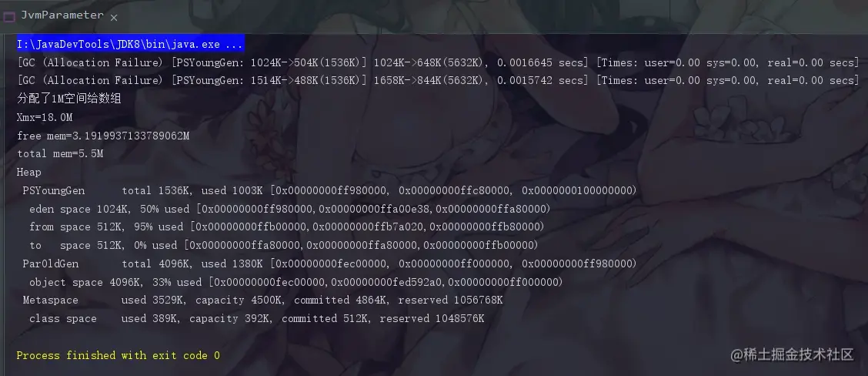The image size is (868, 376).
Task: Click the ParOldGen total 4096K line
Action: click(330, 264)
